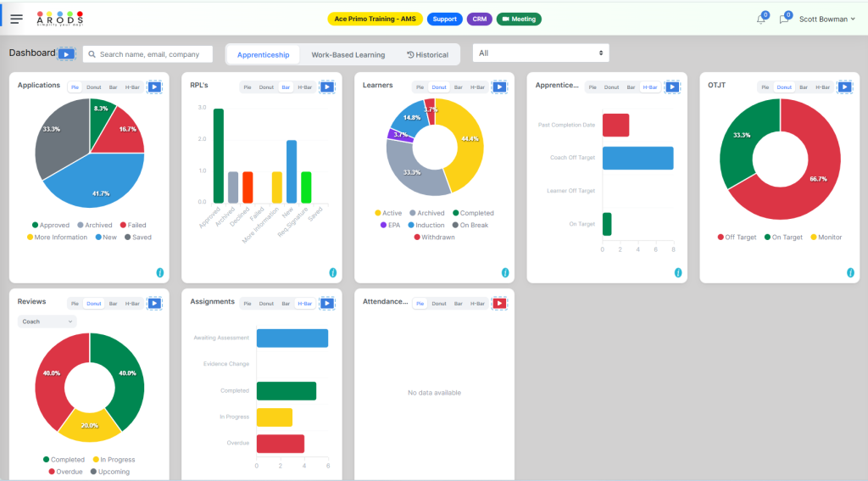The height and width of the screenshot is (481, 868).
Task: Expand the Scott Bowman user menu
Action: [x=827, y=19]
